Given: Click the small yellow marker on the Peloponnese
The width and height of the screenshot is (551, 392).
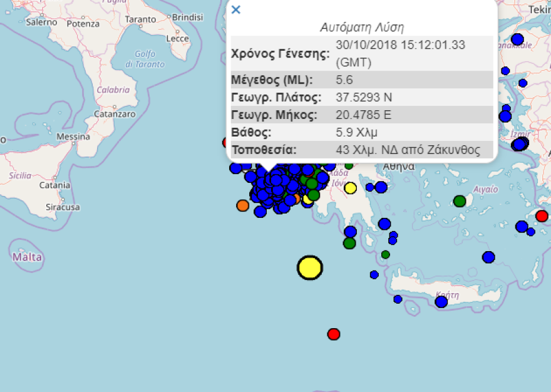Looking at the screenshot, I should tap(351, 188).
